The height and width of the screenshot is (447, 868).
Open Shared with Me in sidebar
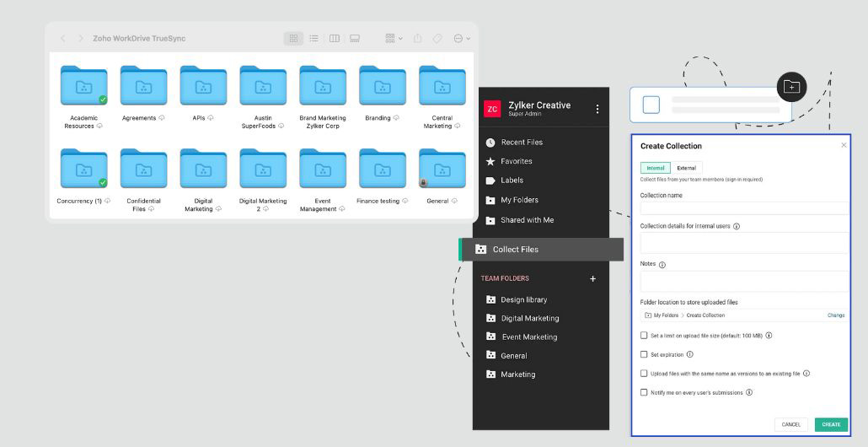(520, 220)
